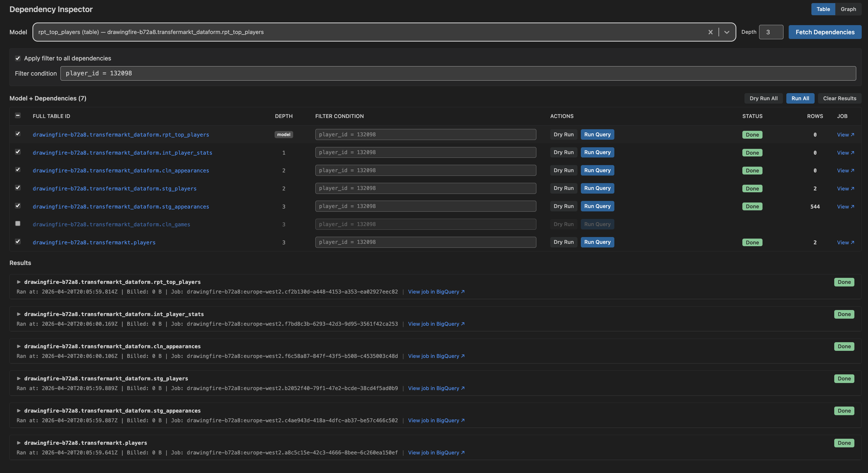Click Run Query for cln_appearances row
The image size is (868, 473).
(597, 170)
